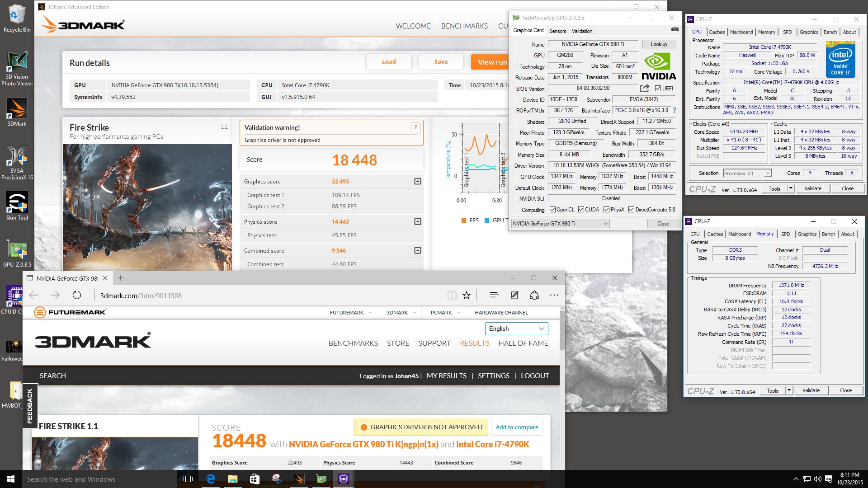
Task: Toggle the OpenCL checkbox in GPU-Z
Action: [552, 210]
